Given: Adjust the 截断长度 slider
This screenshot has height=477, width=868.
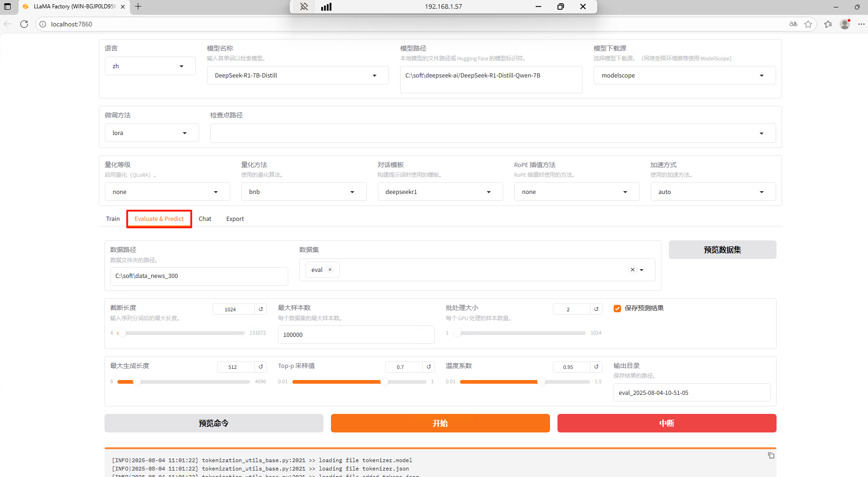Looking at the screenshot, I should (x=181, y=333).
